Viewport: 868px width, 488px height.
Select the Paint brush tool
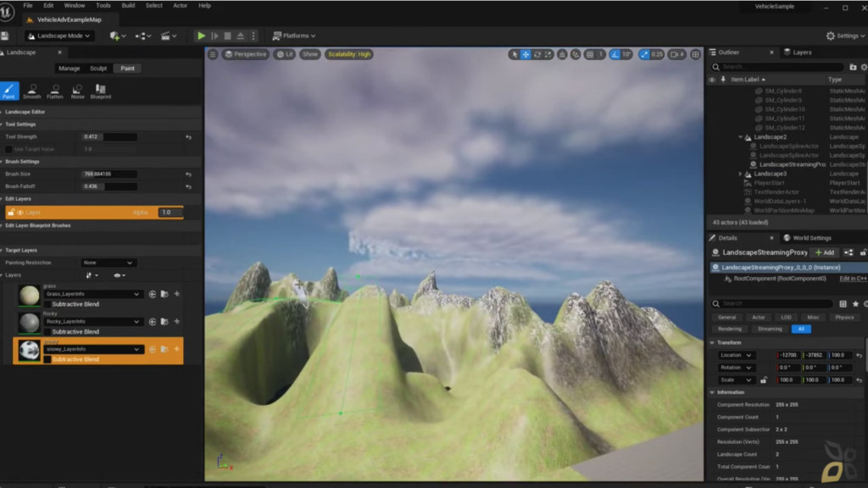tap(8, 91)
